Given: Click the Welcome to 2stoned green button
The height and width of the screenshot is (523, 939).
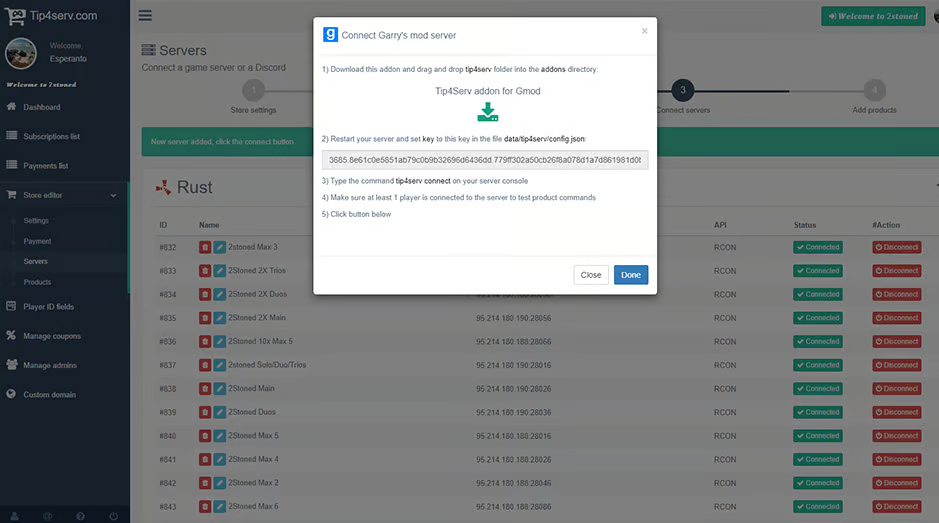Looking at the screenshot, I should pos(873,16).
